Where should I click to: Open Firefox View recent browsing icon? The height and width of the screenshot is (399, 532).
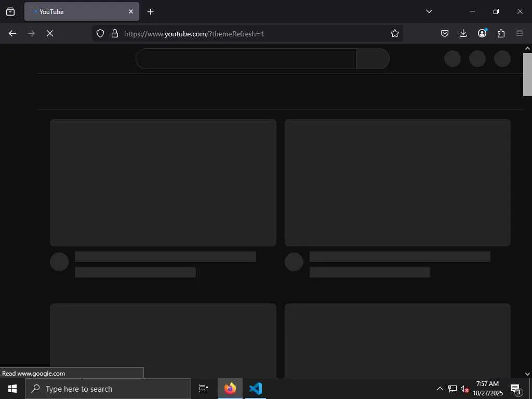pos(10,11)
